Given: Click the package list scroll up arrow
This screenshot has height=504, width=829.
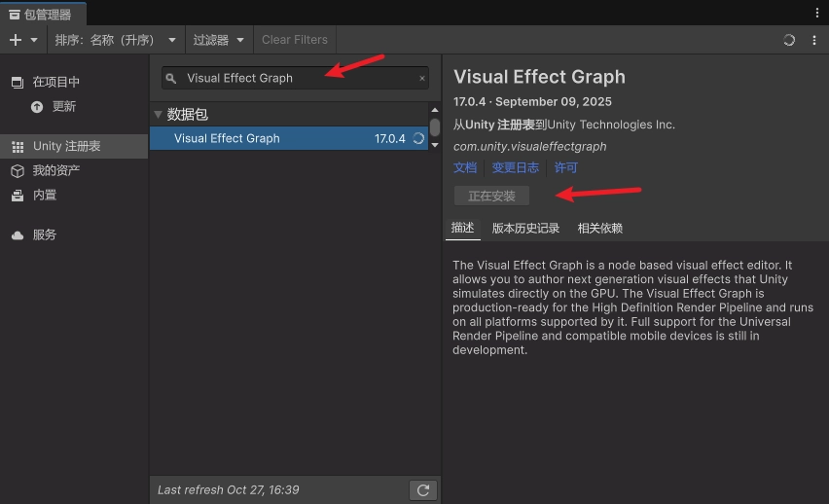Looking at the screenshot, I should [435, 110].
